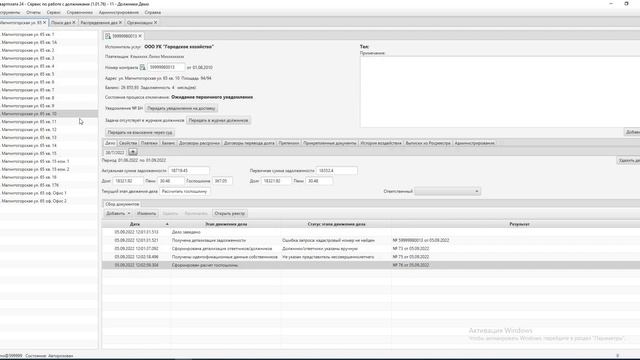Open the Претензии tab
Viewport: 640px width, 360px height.
pos(289,143)
